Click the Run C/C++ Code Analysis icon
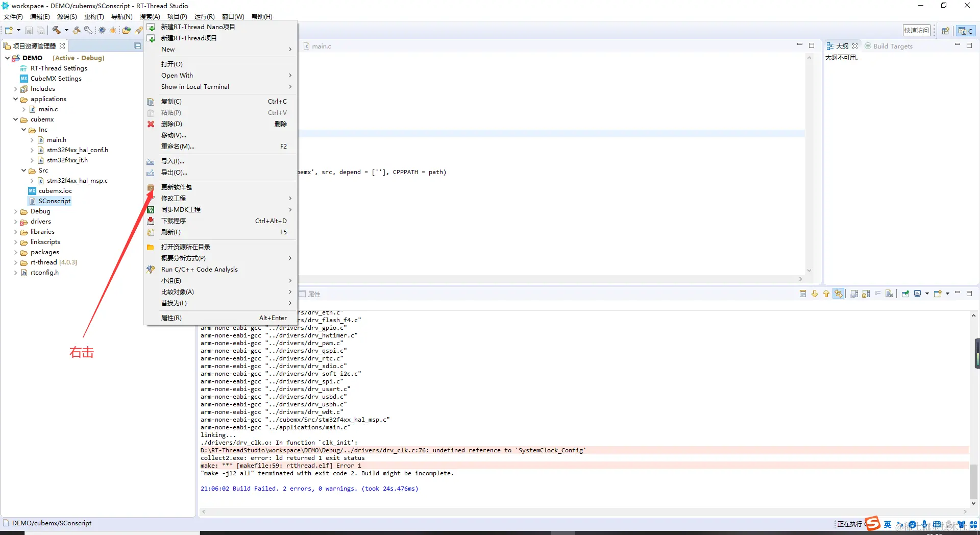This screenshot has width=980, height=535. click(151, 270)
